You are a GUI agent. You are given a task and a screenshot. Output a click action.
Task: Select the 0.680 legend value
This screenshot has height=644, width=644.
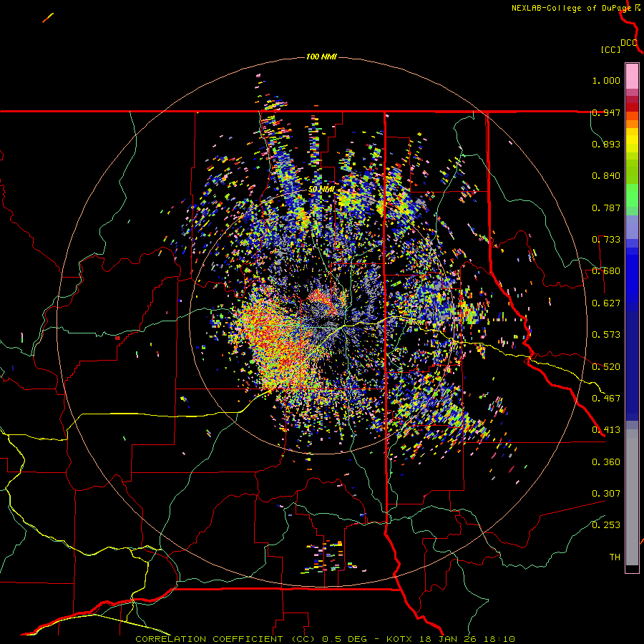click(x=606, y=271)
